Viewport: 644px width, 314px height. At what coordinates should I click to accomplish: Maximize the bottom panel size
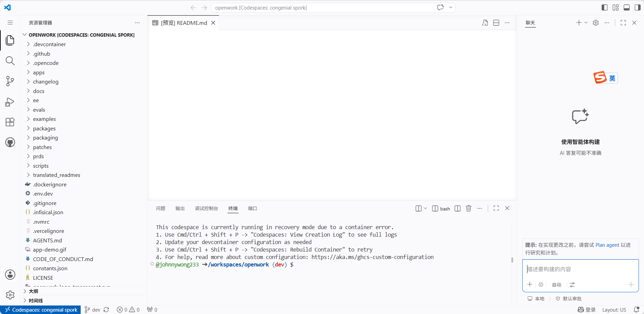point(496,208)
